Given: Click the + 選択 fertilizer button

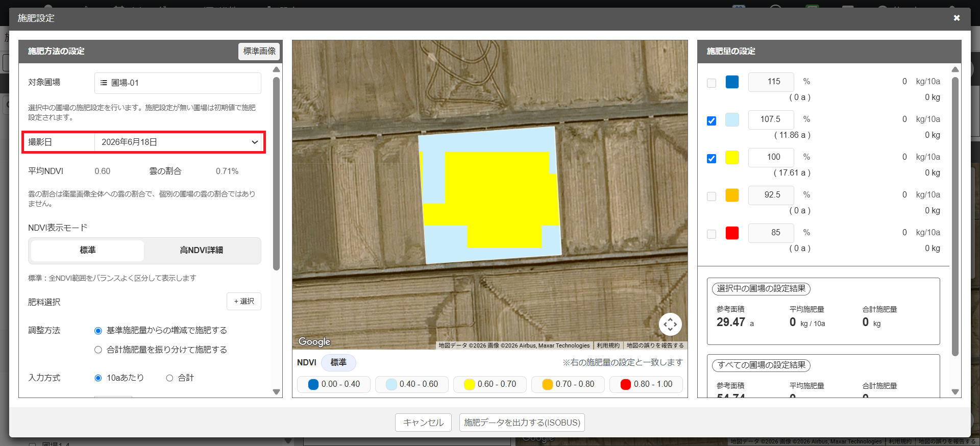Looking at the screenshot, I should coord(244,301).
